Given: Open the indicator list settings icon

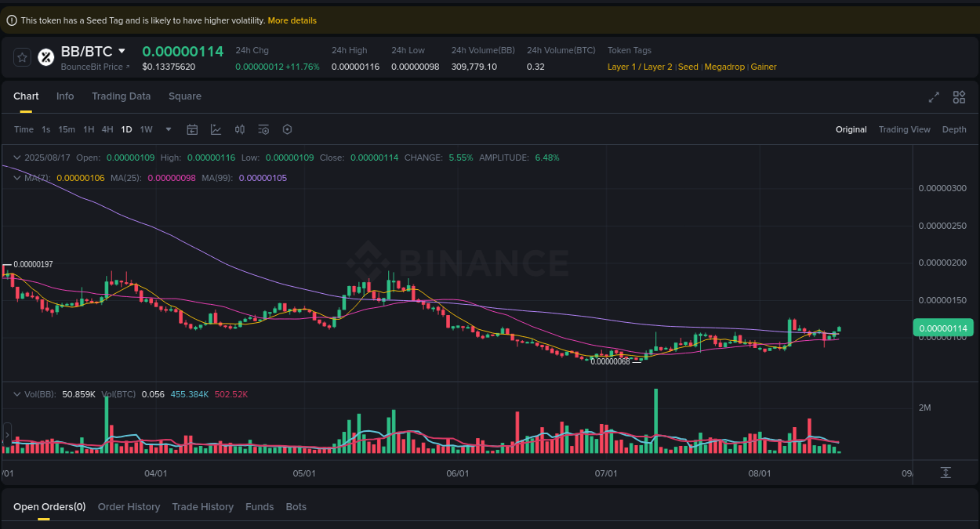Looking at the screenshot, I should (x=263, y=129).
